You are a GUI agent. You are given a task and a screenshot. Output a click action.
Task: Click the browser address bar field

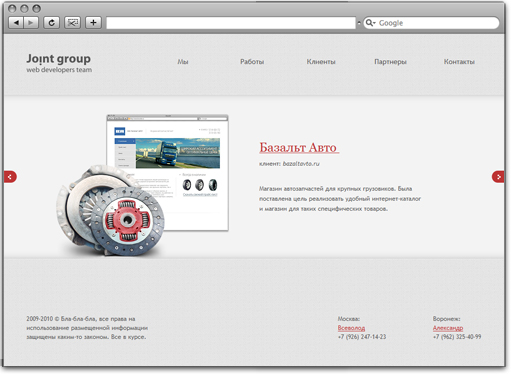[x=231, y=23]
